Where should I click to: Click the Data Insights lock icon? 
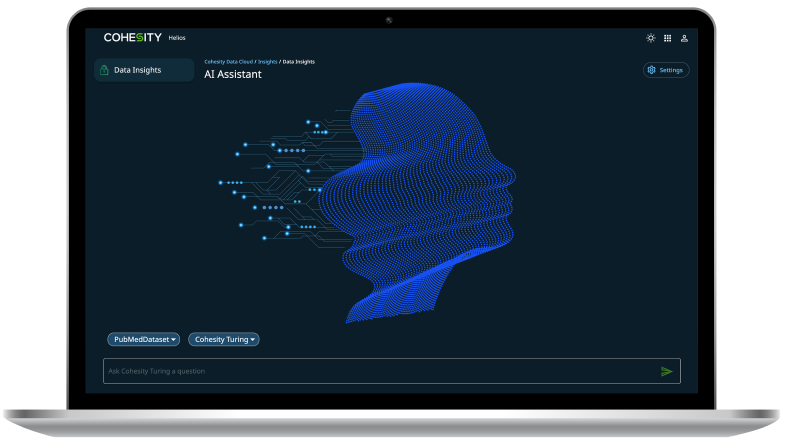104,70
